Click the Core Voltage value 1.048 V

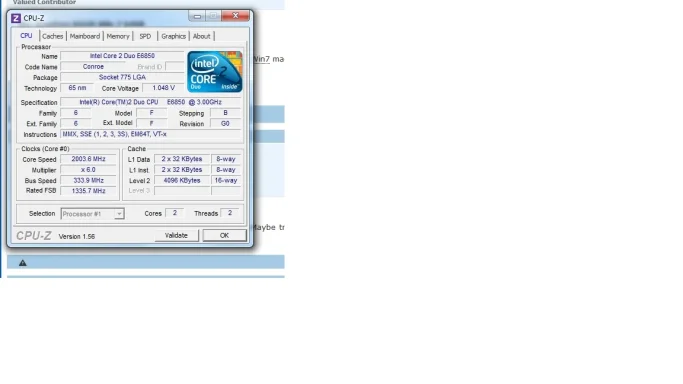[163, 88]
